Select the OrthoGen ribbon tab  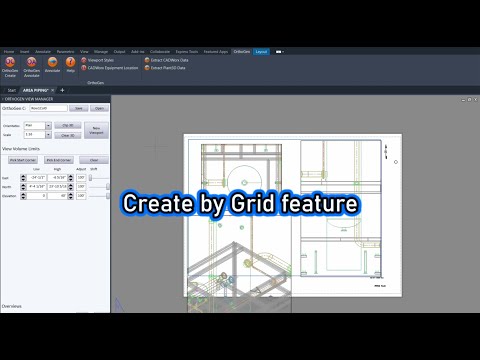pos(242,52)
